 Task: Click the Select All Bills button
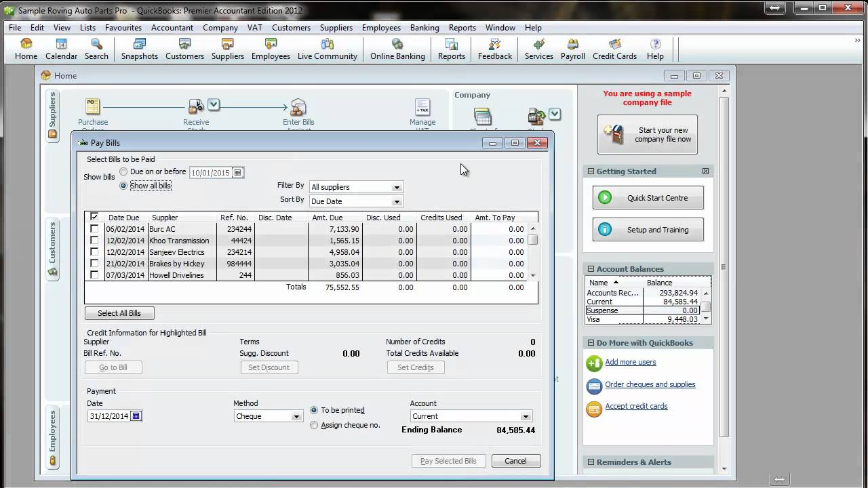[x=119, y=313]
